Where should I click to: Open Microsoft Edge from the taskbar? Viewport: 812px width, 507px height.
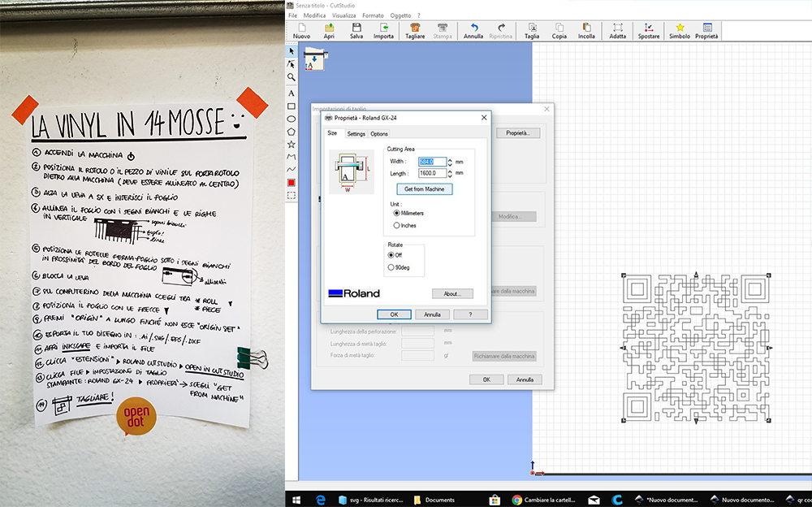[x=321, y=500]
